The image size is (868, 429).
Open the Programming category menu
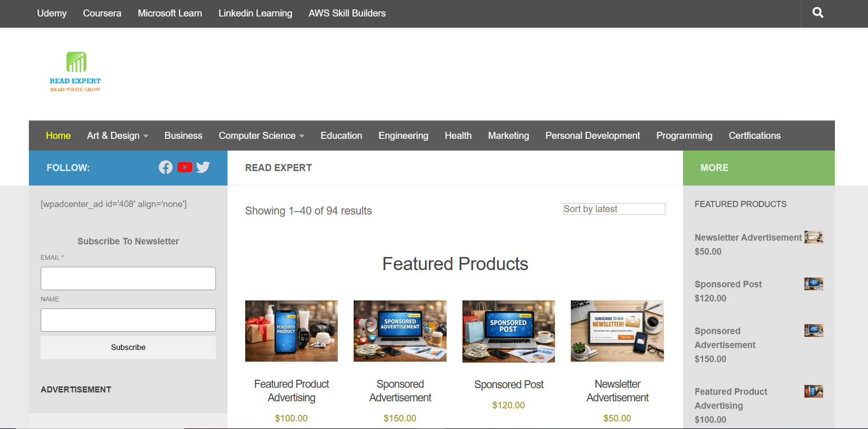pos(684,136)
